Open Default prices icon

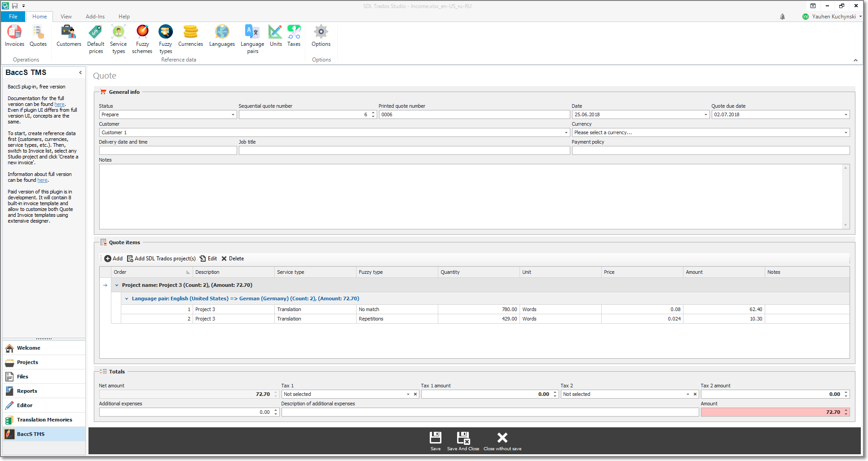click(96, 40)
